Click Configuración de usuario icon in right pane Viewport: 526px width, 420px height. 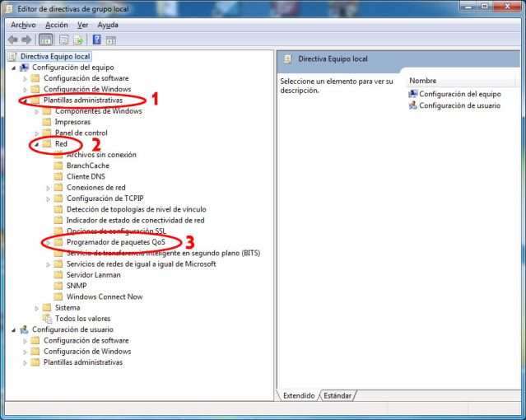[413, 105]
